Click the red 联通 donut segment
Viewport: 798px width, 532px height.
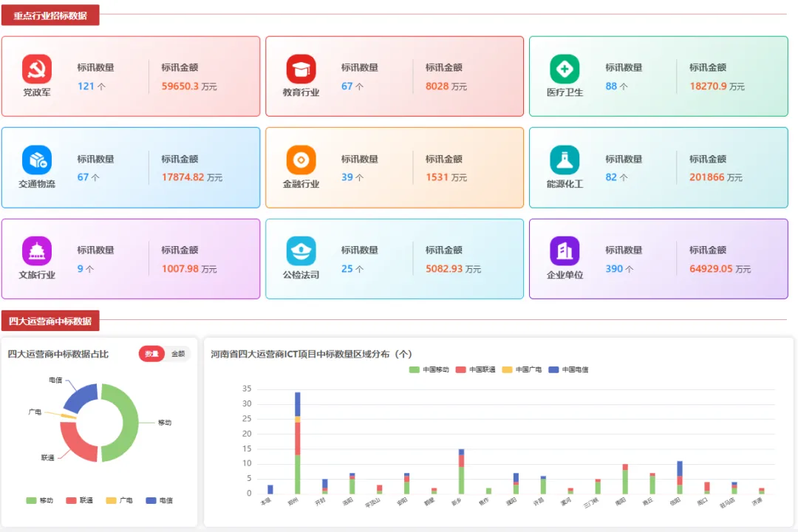tap(75, 444)
